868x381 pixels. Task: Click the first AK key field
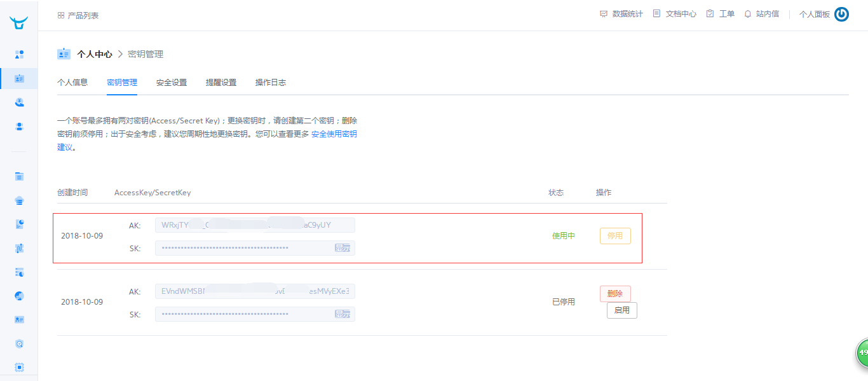tap(255, 225)
